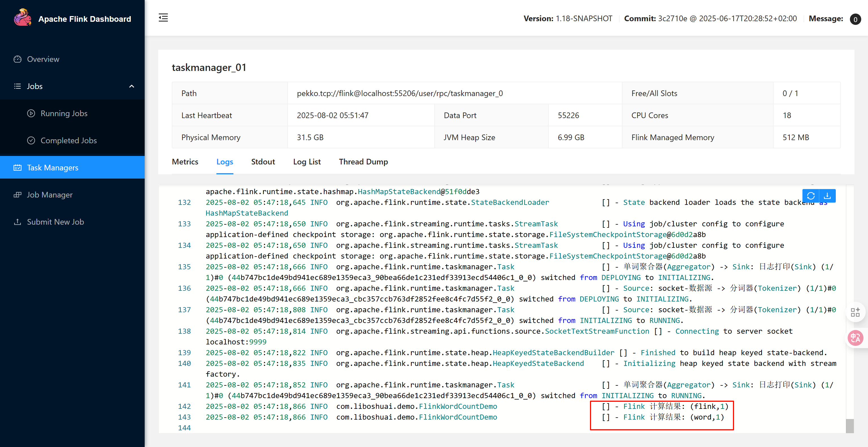Open the Stdout tab

pyautogui.click(x=263, y=162)
